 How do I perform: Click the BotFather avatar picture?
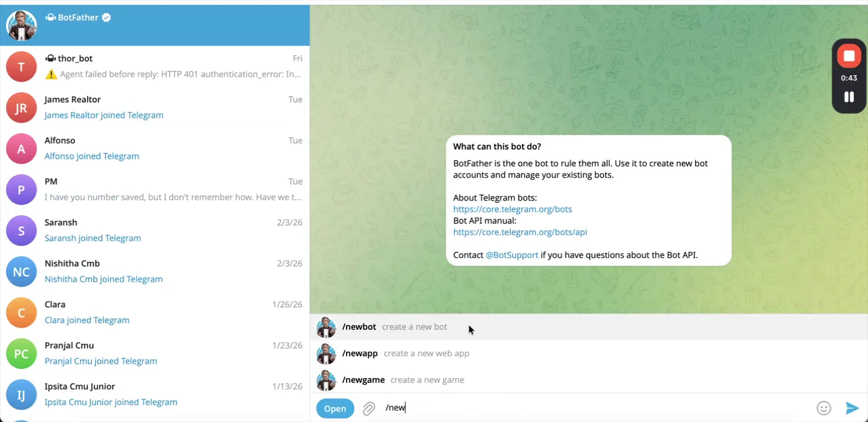point(21,25)
